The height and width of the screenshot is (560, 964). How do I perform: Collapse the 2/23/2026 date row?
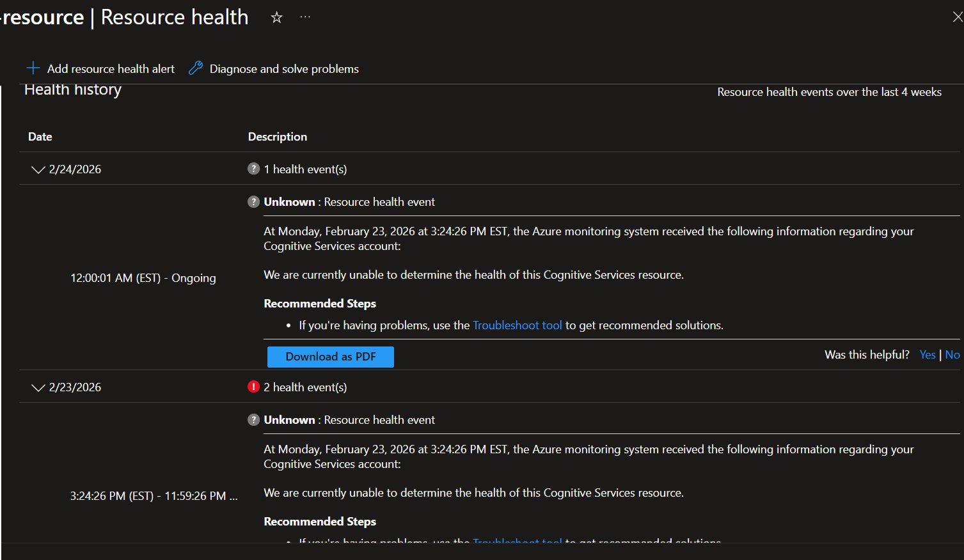click(38, 387)
